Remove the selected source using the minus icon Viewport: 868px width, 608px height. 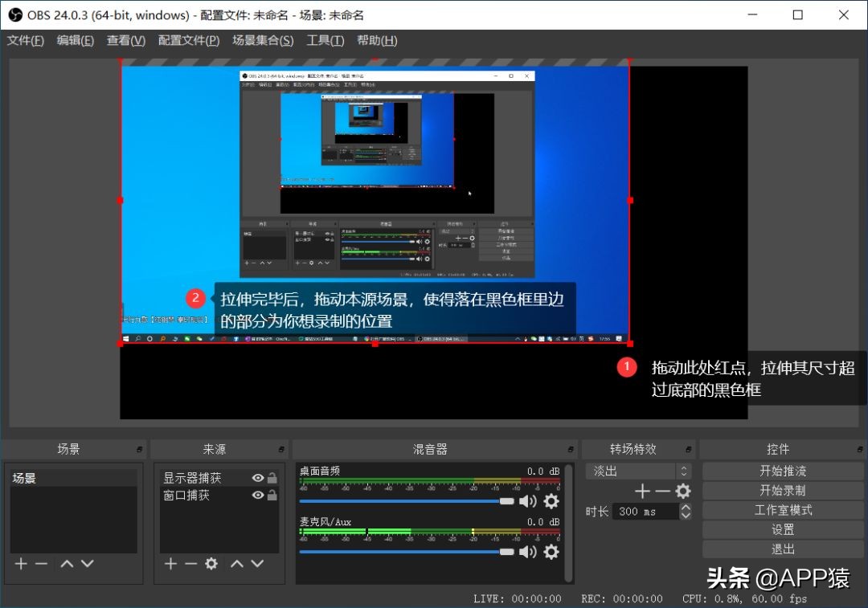point(190,563)
